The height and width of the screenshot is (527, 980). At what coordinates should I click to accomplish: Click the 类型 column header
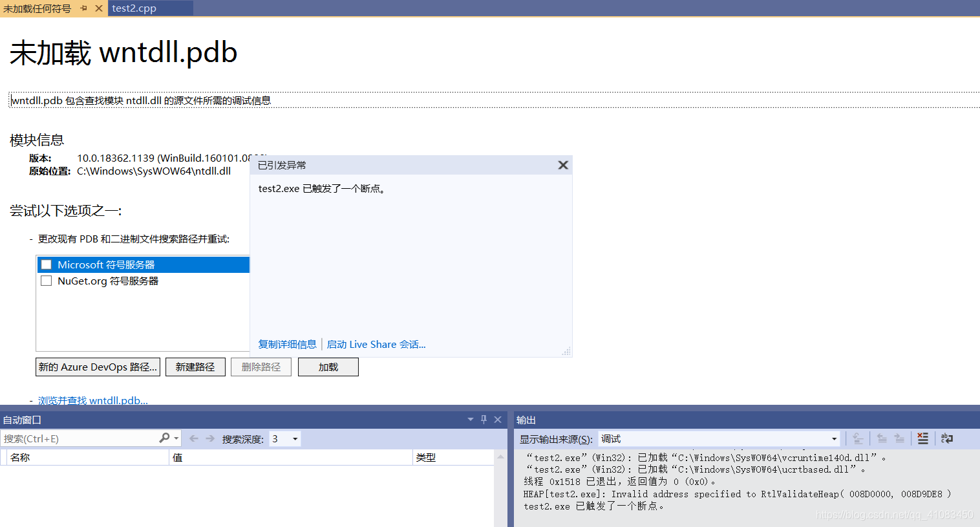pyautogui.click(x=453, y=457)
